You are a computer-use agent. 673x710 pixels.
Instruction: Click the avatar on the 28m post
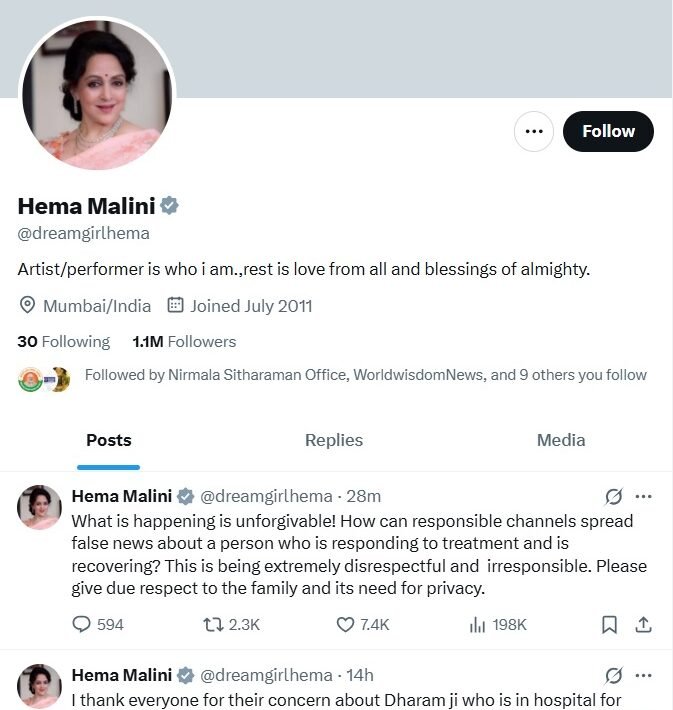(40, 508)
